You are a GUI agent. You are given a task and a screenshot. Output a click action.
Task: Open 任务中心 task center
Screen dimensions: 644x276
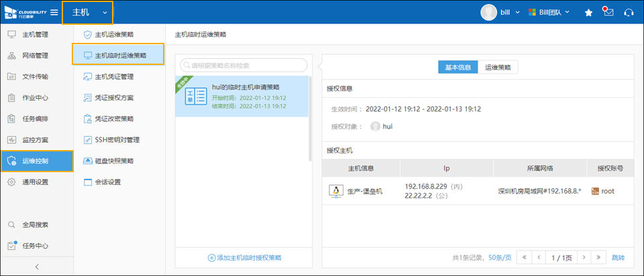pyautogui.click(x=35, y=245)
